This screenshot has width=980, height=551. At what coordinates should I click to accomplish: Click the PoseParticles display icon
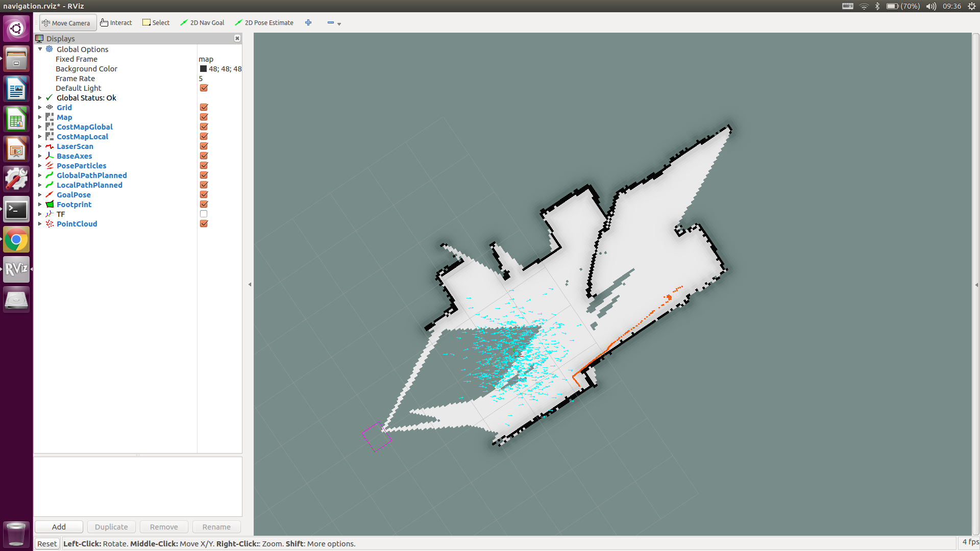[x=50, y=165]
